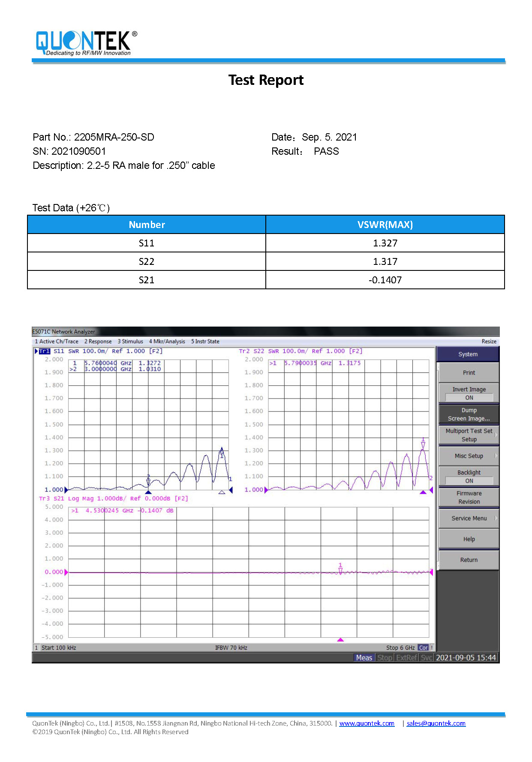Click the Start 100 kHz field

(59, 648)
